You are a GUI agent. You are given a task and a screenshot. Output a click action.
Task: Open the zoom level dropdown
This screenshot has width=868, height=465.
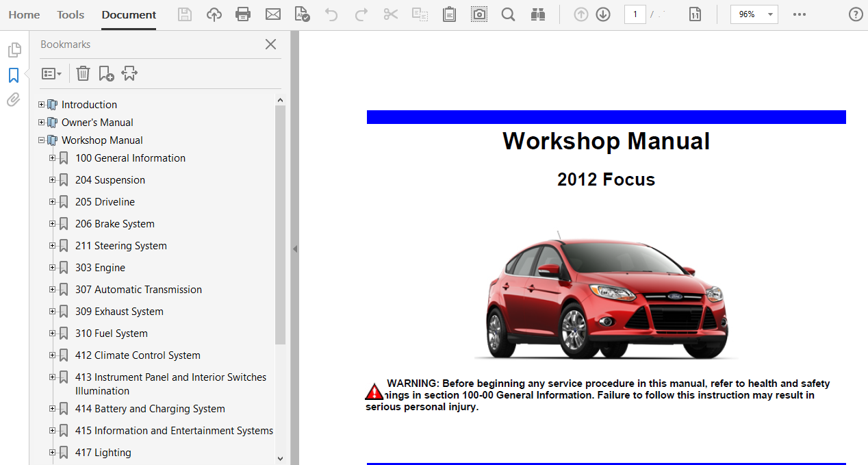click(x=770, y=14)
